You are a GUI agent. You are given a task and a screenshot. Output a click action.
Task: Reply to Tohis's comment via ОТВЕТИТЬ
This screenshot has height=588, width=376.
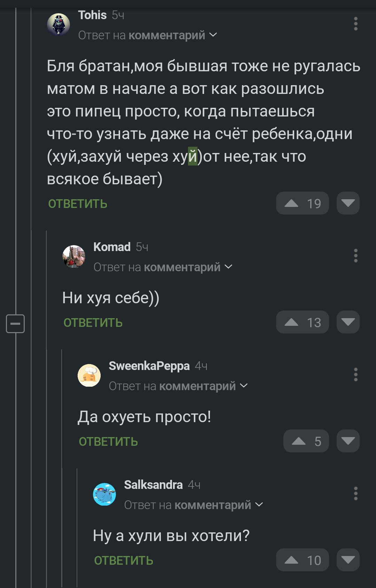(x=78, y=204)
